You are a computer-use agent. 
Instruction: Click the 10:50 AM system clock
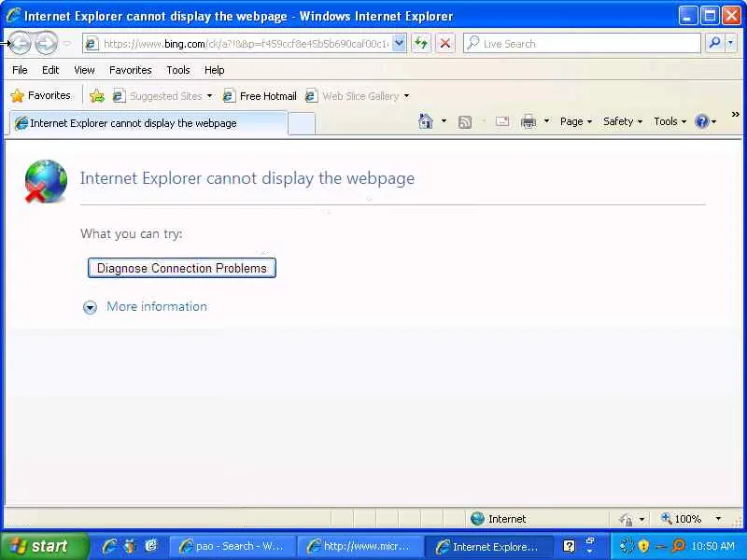712,546
